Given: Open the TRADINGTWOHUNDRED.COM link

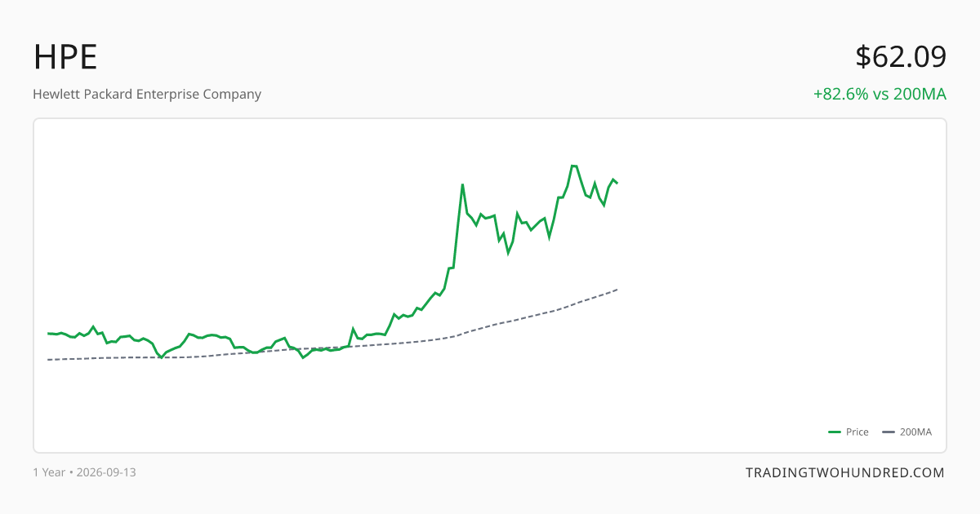Looking at the screenshot, I should tap(845, 472).
